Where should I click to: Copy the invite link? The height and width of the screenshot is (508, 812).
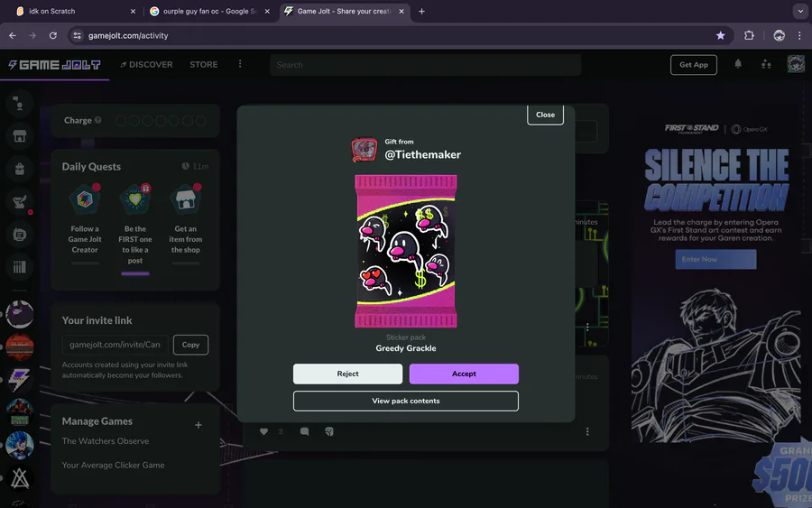point(190,345)
